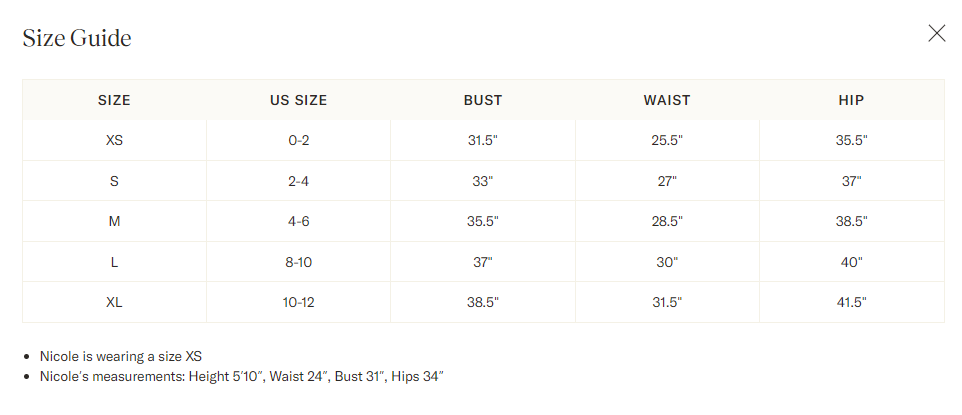Click the 27" waist measurement cell
This screenshot has width=962, height=415.
(x=667, y=181)
